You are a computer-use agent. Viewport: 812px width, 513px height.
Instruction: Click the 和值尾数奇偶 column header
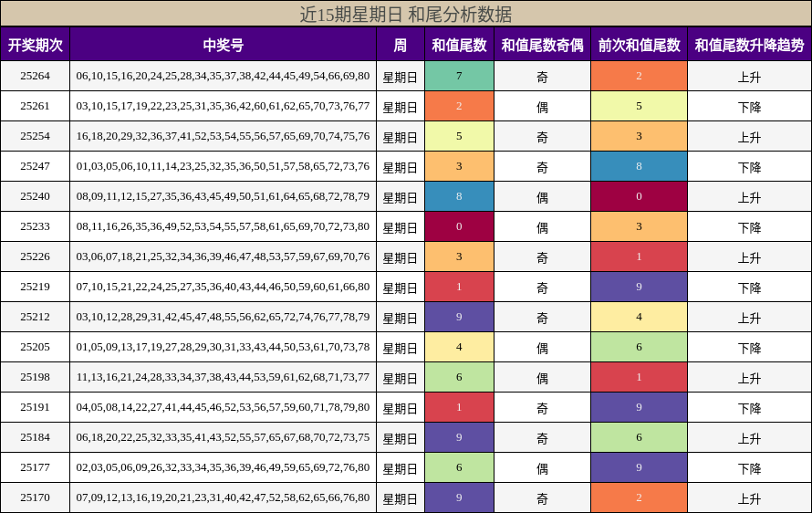coord(542,45)
